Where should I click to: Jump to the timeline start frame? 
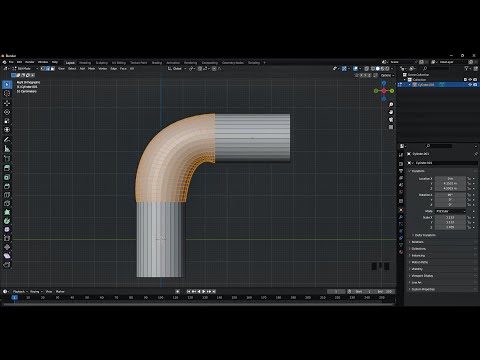point(189,291)
